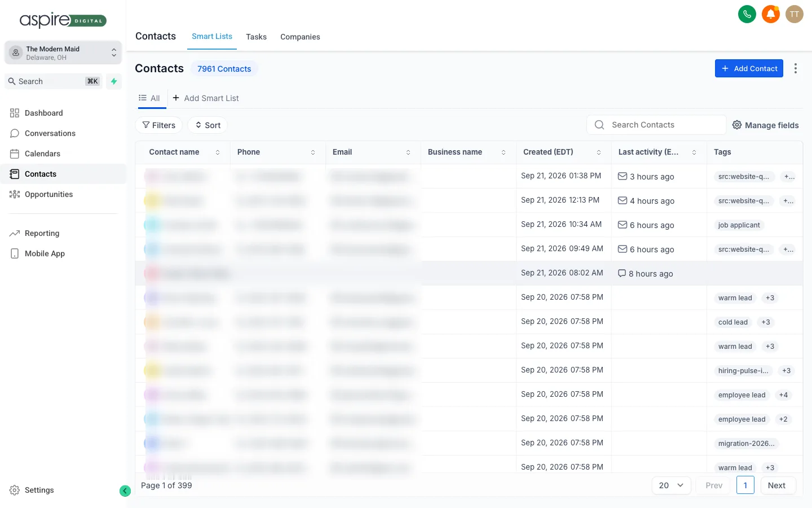
Task: Sort by Email column arrows
Action: [408, 152]
